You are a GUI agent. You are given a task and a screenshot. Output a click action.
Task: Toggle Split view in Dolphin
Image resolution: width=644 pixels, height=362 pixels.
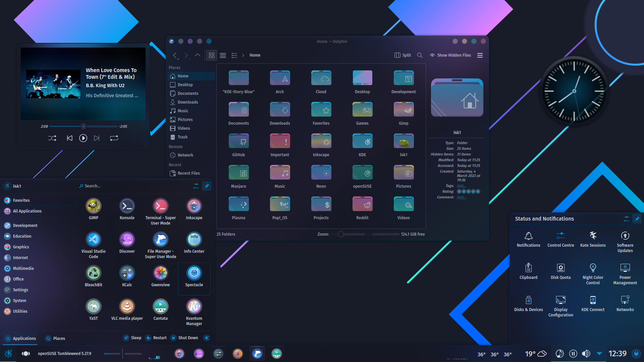click(402, 55)
